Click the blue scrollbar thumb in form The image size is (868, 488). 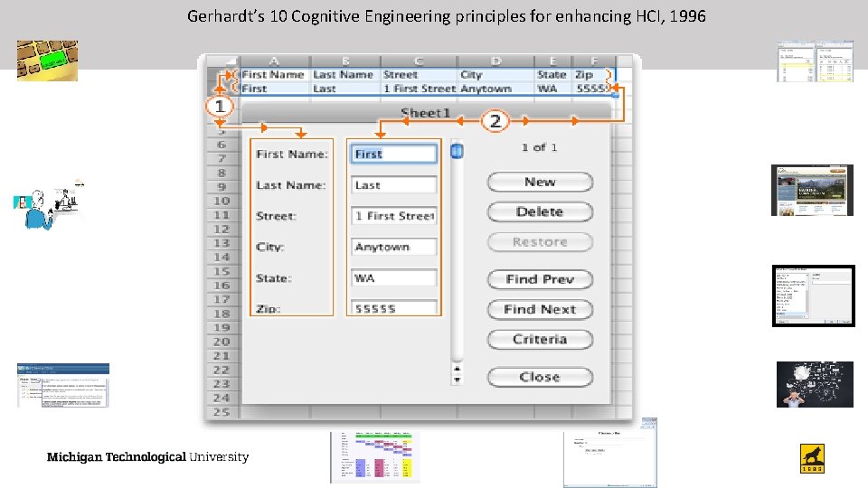(457, 151)
